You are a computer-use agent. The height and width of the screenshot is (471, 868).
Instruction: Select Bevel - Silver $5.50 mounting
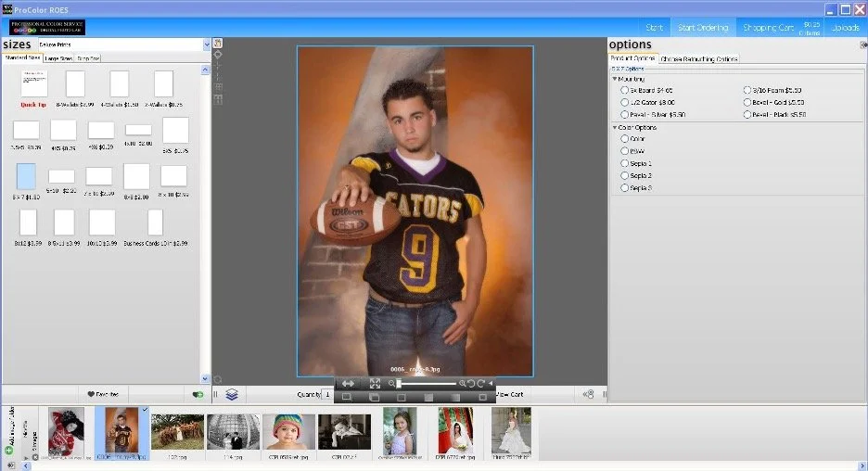click(x=624, y=114)
